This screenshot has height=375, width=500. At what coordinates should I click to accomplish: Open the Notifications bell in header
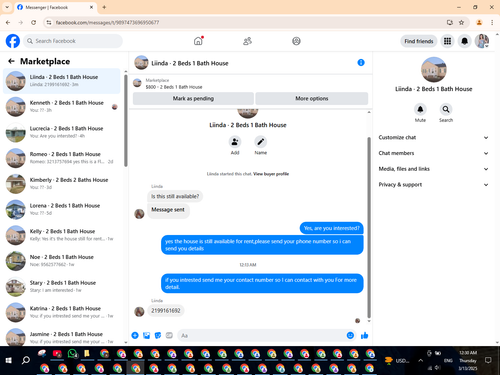coord(464,41)
